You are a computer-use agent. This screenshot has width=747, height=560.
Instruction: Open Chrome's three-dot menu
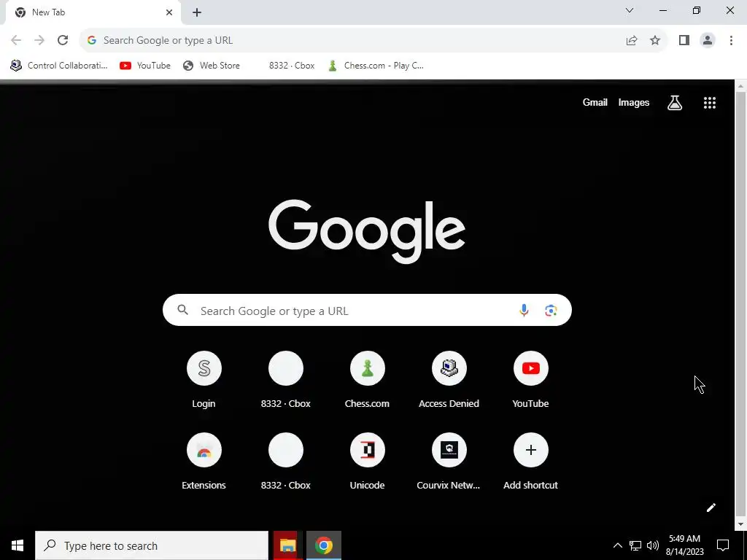[731, 41]
